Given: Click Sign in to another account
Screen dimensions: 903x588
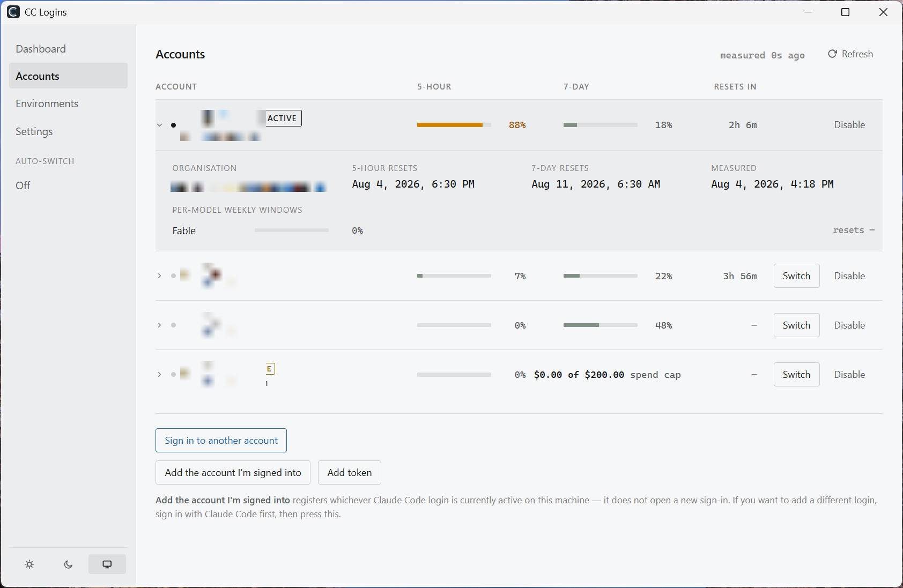Looking at the screenshot, I should click(221, 441).
